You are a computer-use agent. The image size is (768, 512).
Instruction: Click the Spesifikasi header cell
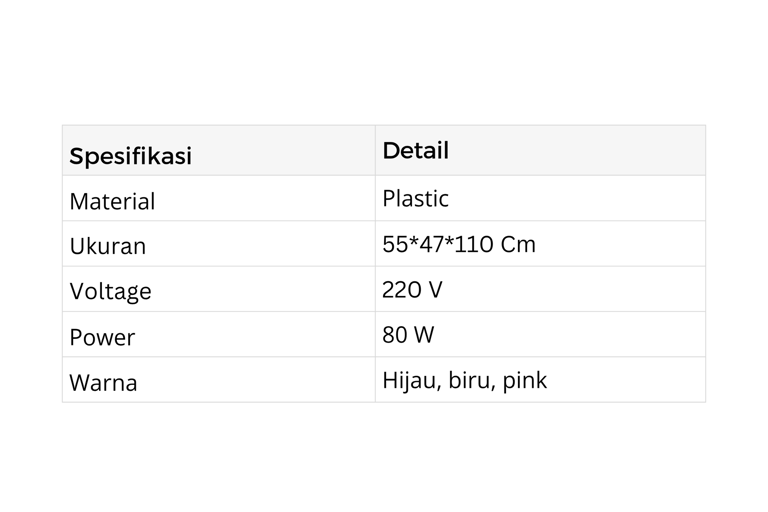tap(130, 156)
